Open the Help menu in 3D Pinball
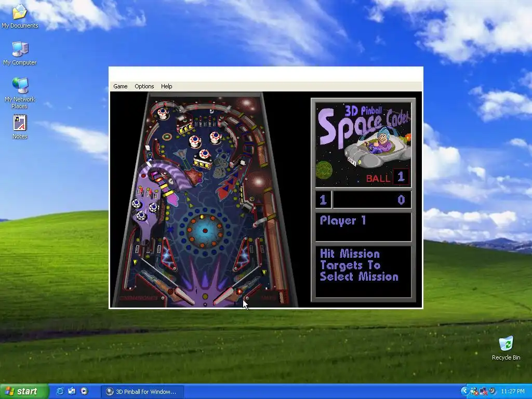The image size is (532, 399). click(166, 86)
